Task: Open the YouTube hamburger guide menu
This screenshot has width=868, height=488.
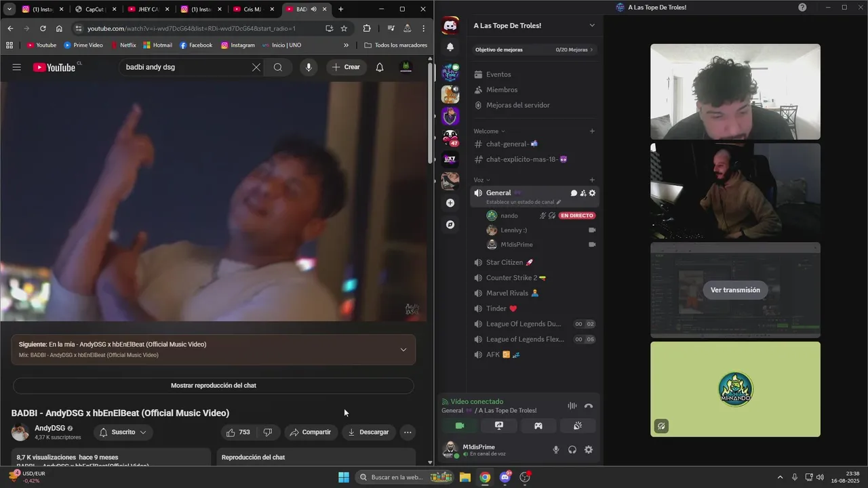Action: pyautogui.click(x=17, y=67)
